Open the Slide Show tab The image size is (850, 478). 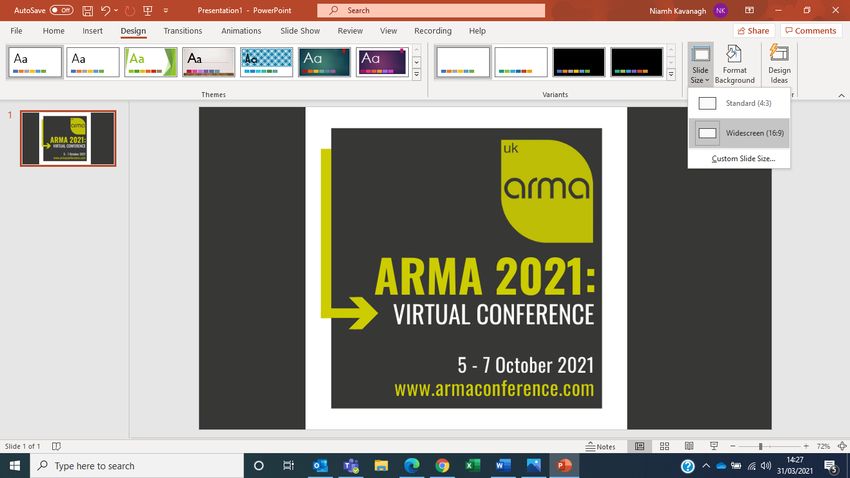(300, 31)
